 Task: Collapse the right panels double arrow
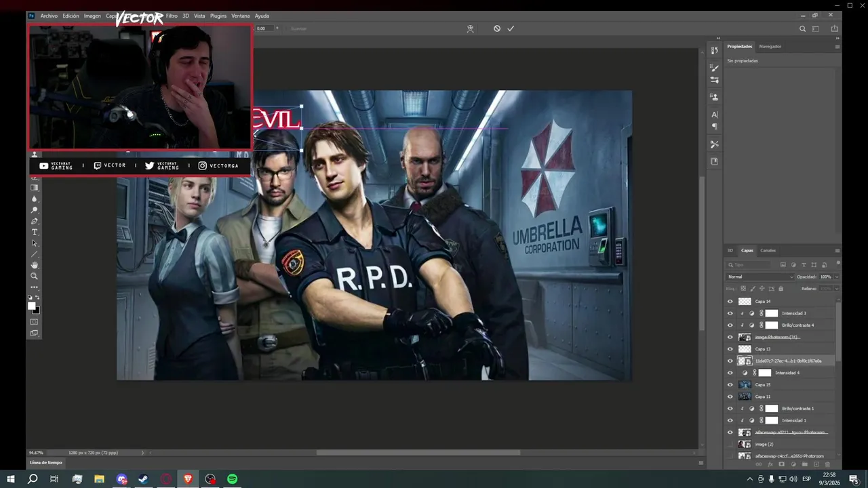837,39
